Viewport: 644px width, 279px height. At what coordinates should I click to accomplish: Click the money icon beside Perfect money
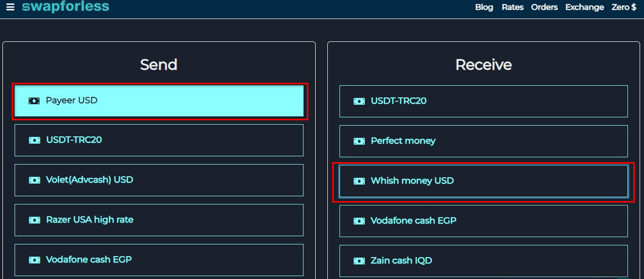point(359,141)
